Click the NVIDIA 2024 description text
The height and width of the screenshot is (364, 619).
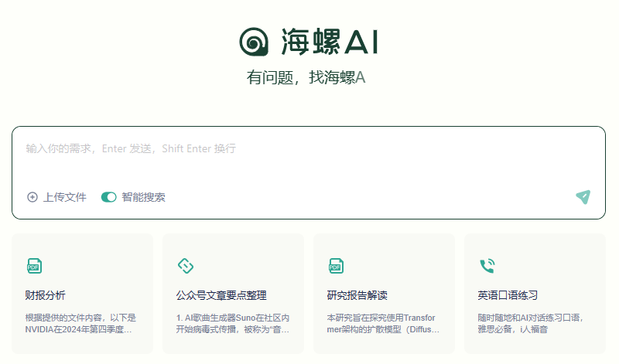(x=80, y=323)
